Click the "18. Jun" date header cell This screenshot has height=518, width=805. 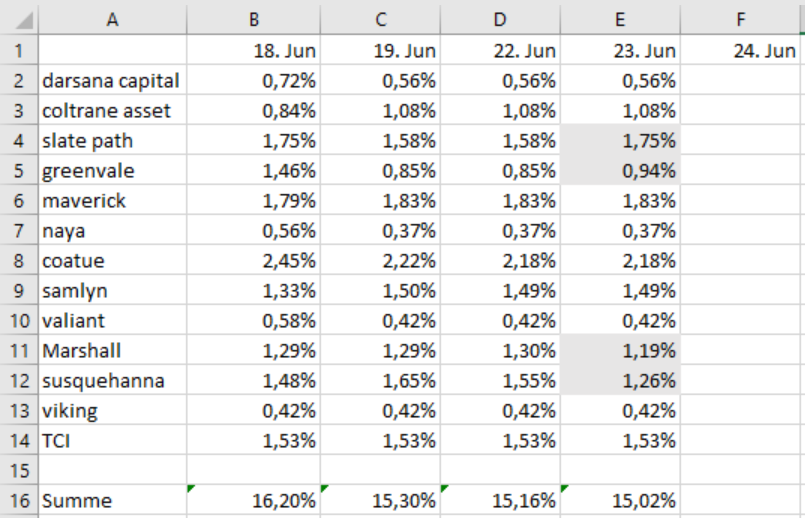tap(256, 50)
